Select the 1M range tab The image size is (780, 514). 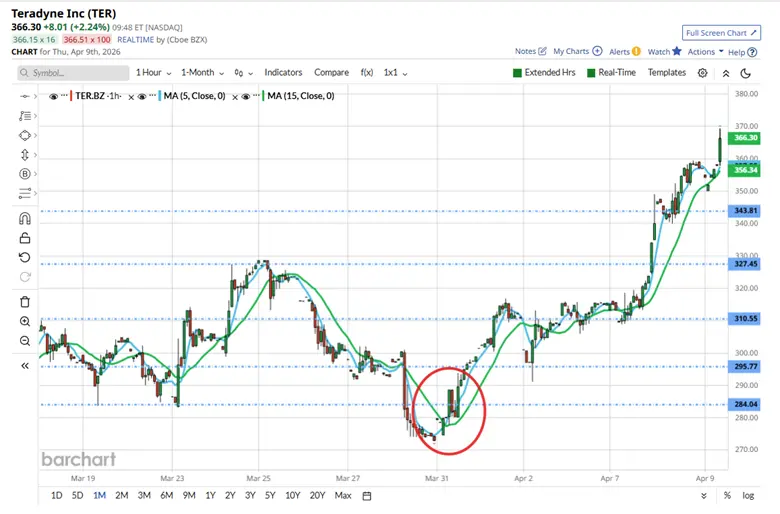[x=99, y=496]
